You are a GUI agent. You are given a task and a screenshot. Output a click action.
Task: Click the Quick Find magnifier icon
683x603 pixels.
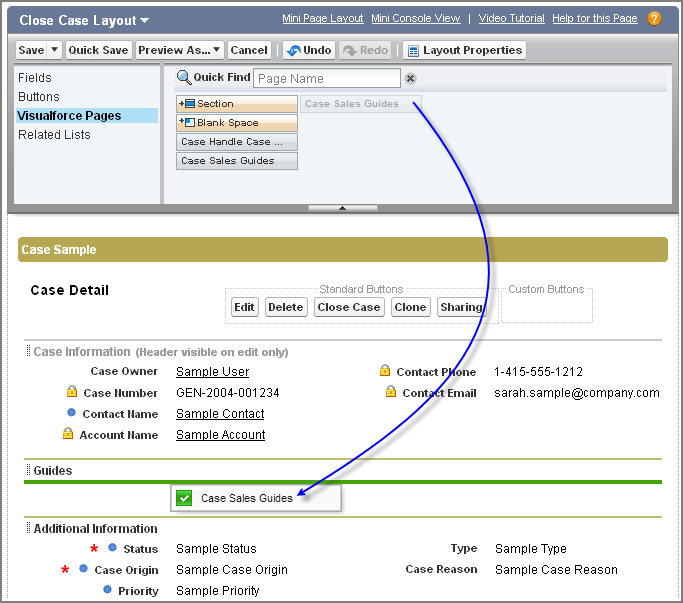click(184, 78)
